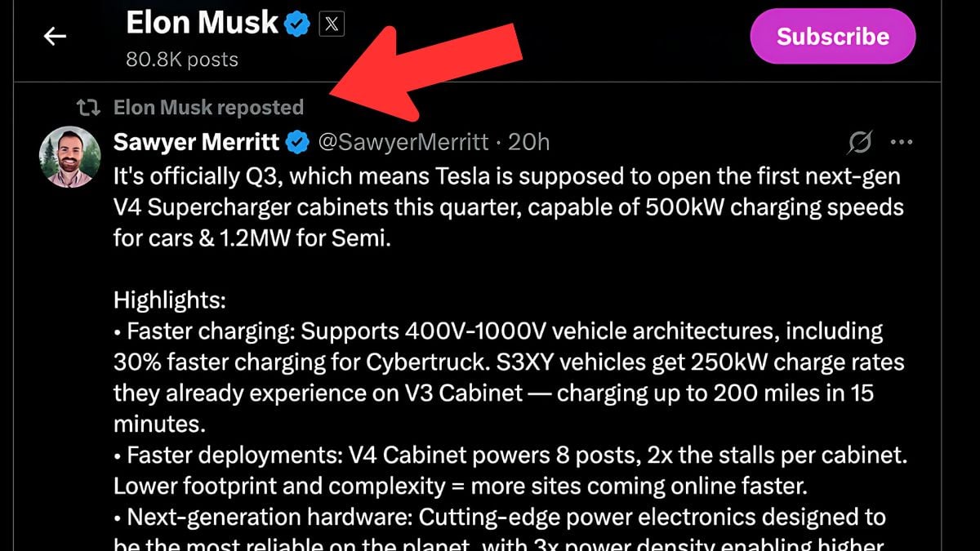The image size is (980, 551).
Task: Click the repost icon beside 'Elon Musk reposted'
Action: point(90,107)
